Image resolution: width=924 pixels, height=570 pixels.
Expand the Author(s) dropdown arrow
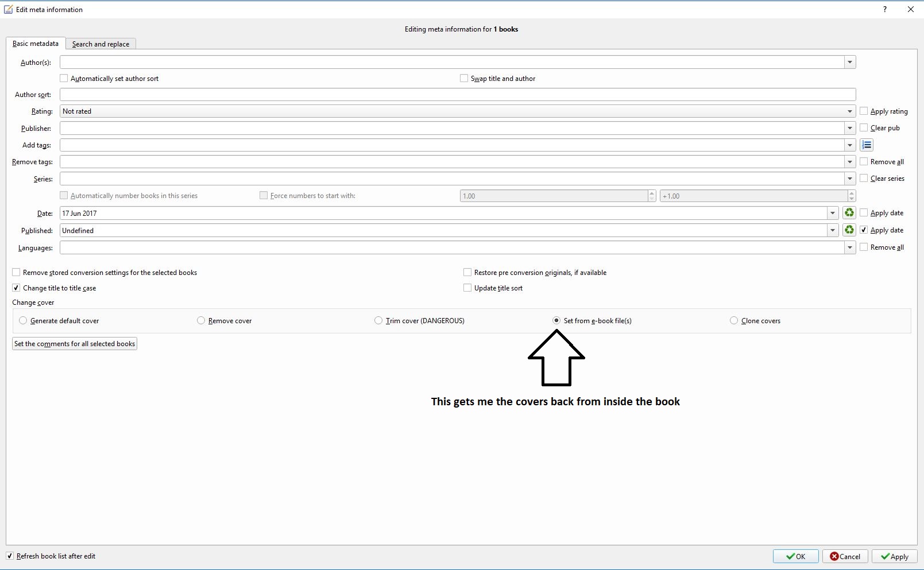pyautogui.click(x=850, y=62)
